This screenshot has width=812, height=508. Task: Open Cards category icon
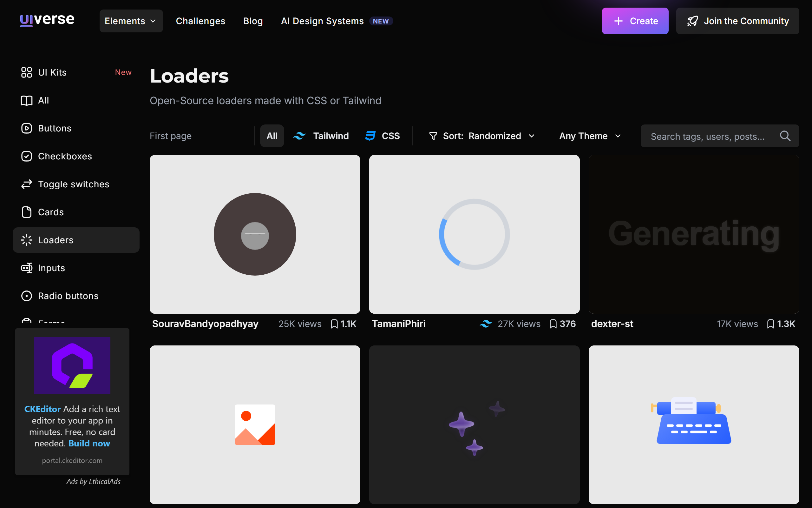(x=27, y=212)
